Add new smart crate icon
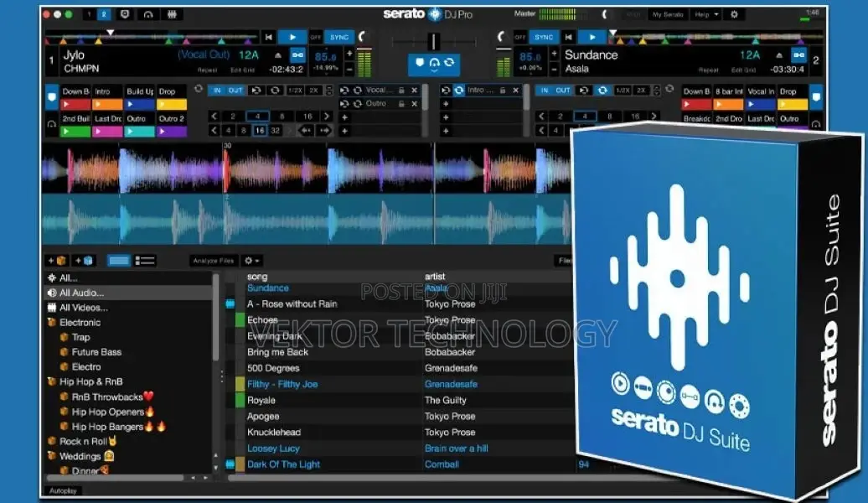 (x=84, y=261)
